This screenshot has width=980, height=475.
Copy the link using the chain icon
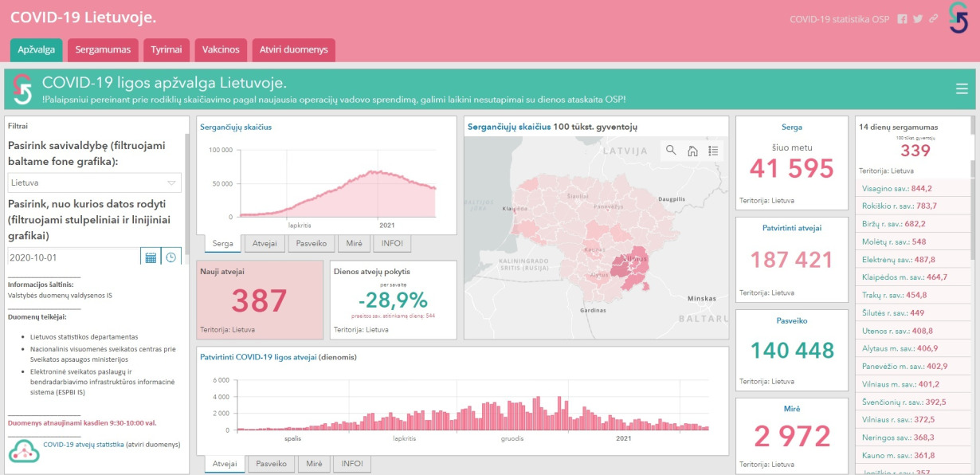933,19
